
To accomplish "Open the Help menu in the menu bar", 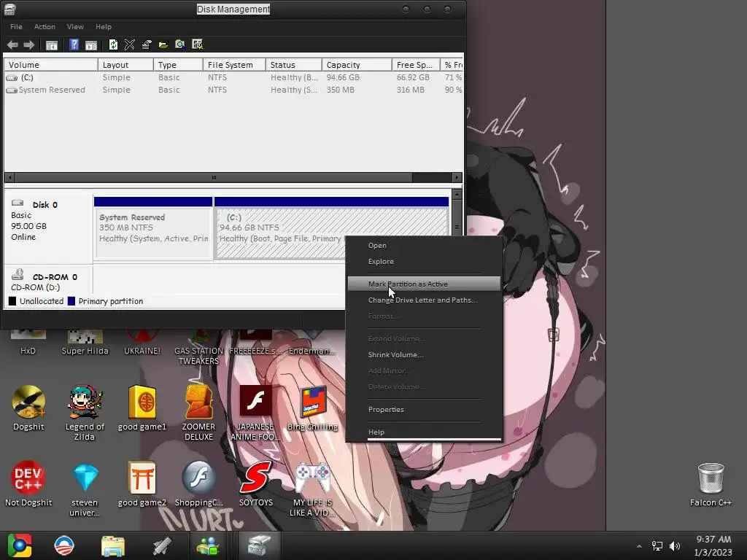I will point(104,27).
